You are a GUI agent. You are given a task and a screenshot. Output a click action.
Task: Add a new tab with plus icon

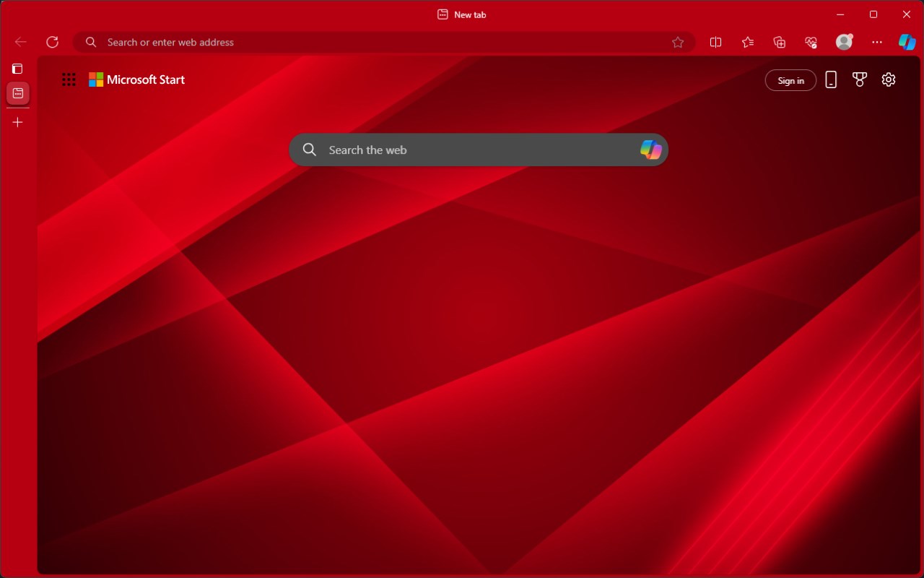point(18,122)
